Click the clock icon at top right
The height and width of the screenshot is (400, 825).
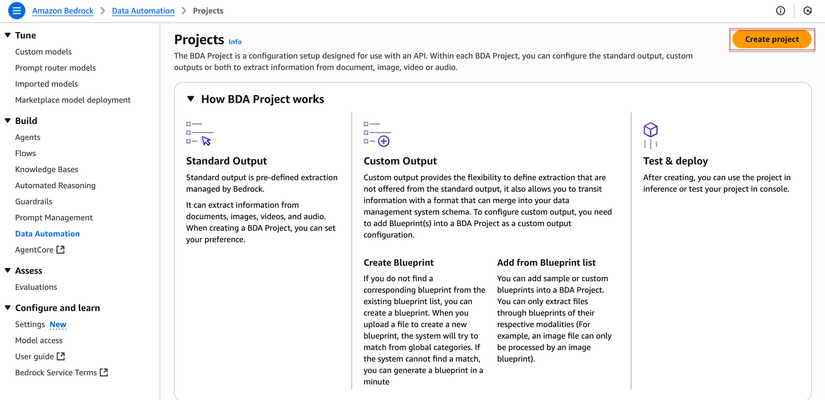[x=808, y=11]
